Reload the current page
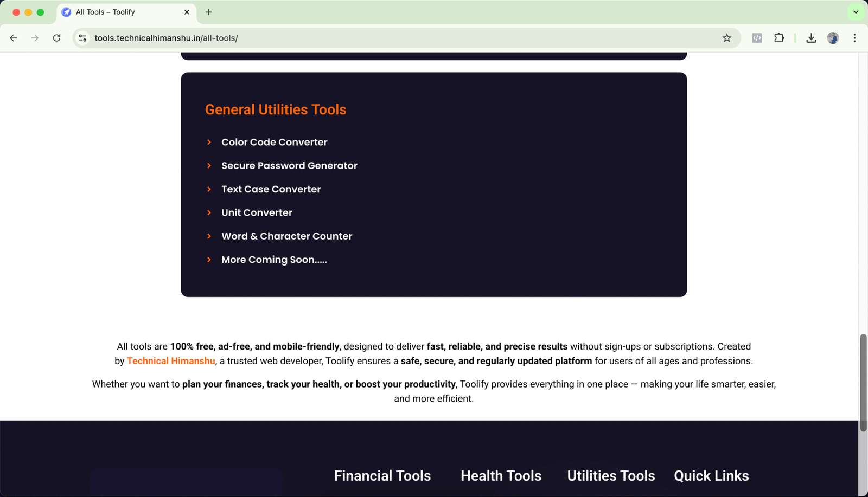868x497 pixels. click(56, 38)
